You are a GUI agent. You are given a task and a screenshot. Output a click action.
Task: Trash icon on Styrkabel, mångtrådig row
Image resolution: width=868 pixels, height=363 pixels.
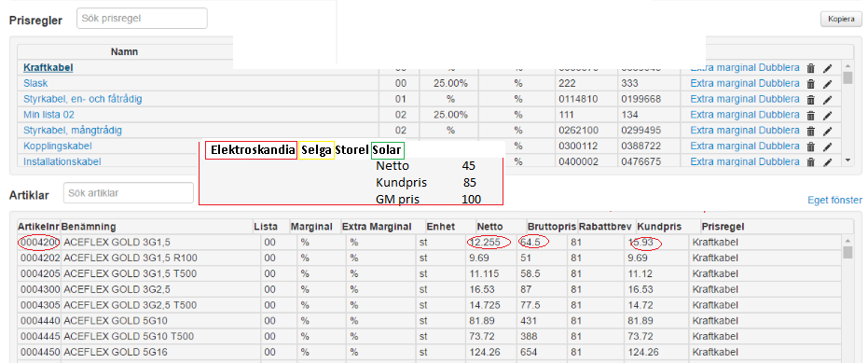click(x=810, y=131)
